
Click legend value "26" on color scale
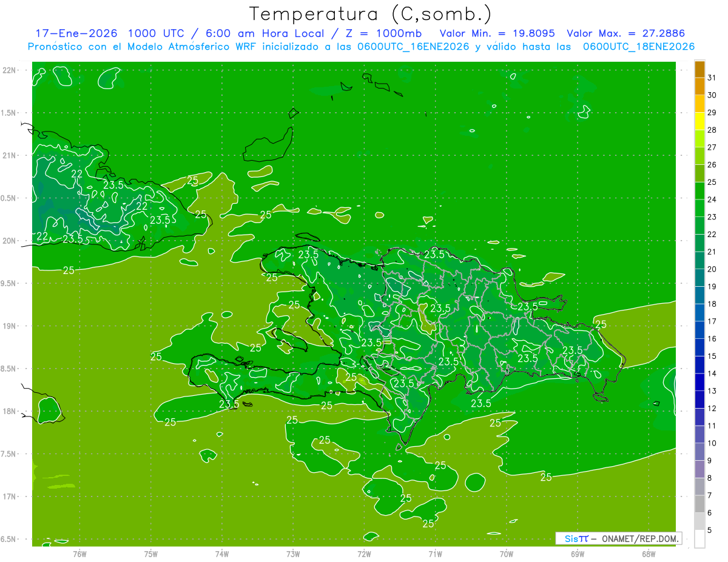712,165
